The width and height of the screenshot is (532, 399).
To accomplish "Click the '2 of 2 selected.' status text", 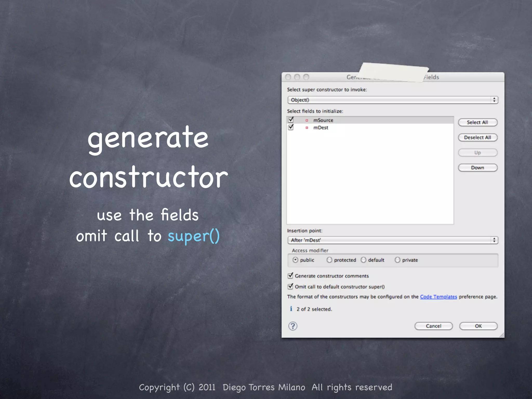I will 314,309.
